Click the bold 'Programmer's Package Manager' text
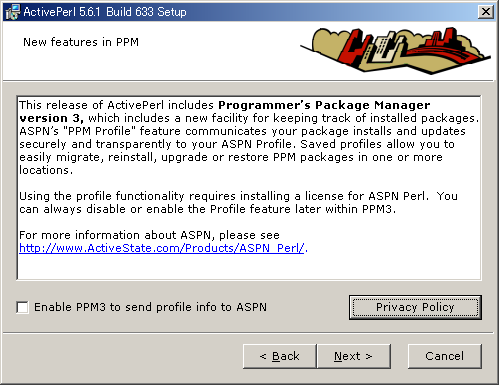Image resolution: width=499 pixels, height=385 pixels. (324, 105)
